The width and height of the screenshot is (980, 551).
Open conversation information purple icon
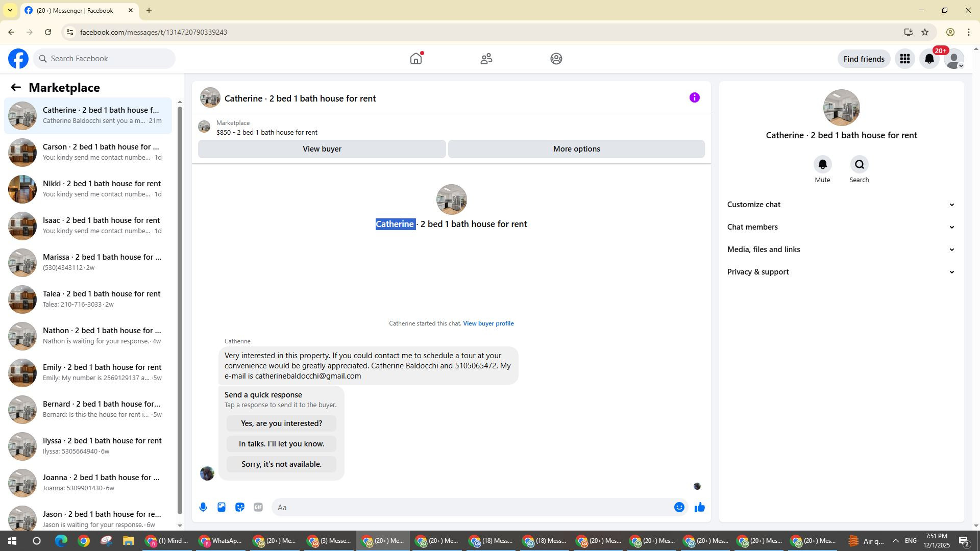694,97
